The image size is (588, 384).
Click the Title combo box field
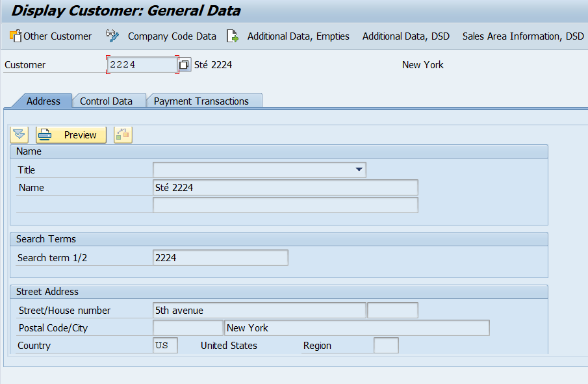[x=259, y=170]
